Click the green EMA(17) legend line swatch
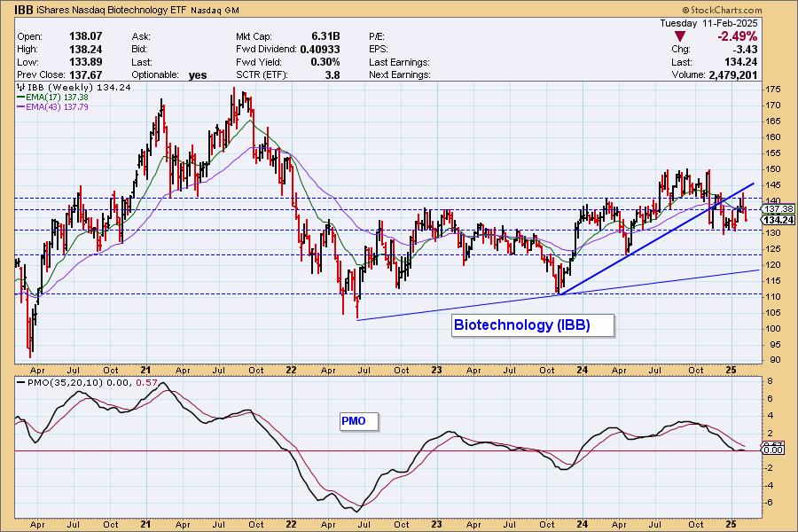Image resolution: width=798 pixels, height=532 pixels. click(x=21, y=98)
